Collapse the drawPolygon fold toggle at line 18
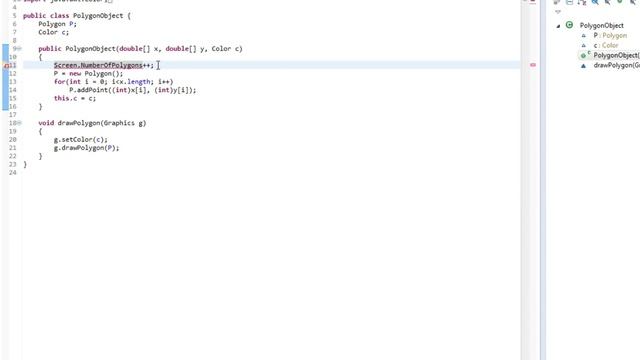640x360 pixels. pyautogui.click(x=19, y=123)
